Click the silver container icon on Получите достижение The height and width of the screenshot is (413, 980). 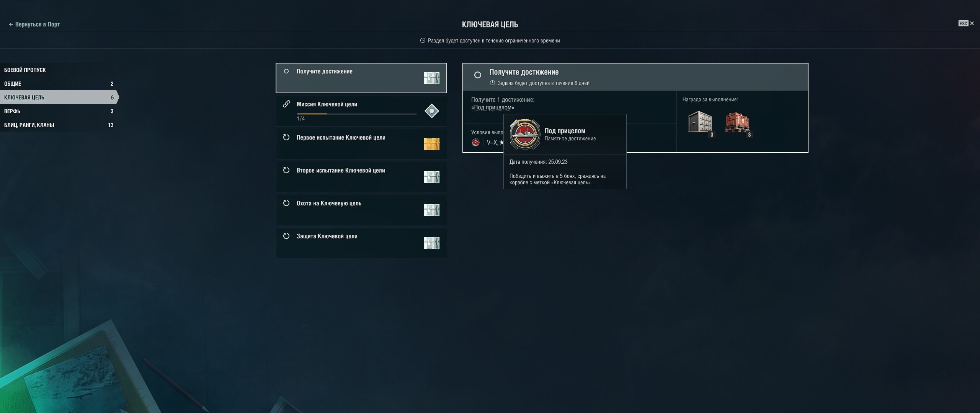click(431, 78)
